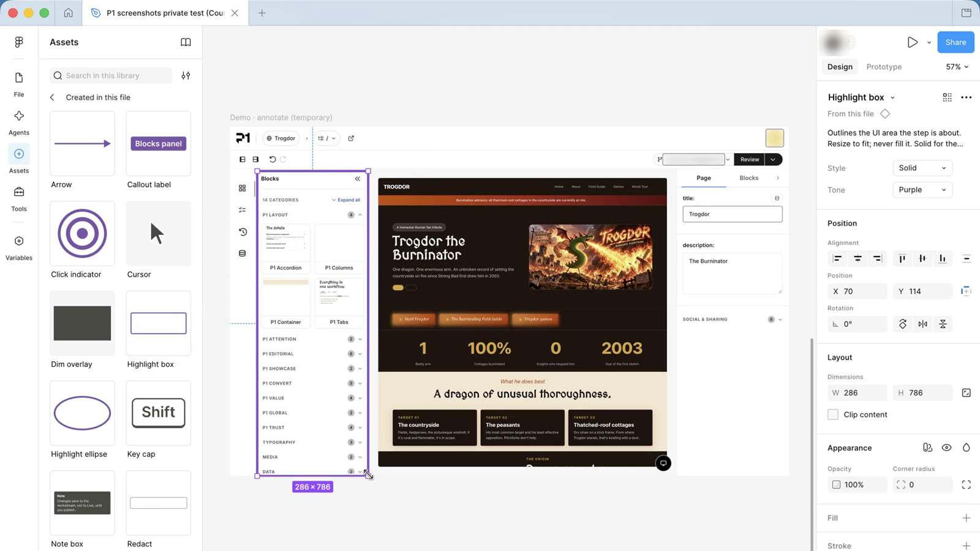The height and width of the screenshot is (551, 980).
Task: Click the blue Share button
Action: [956, 42]
